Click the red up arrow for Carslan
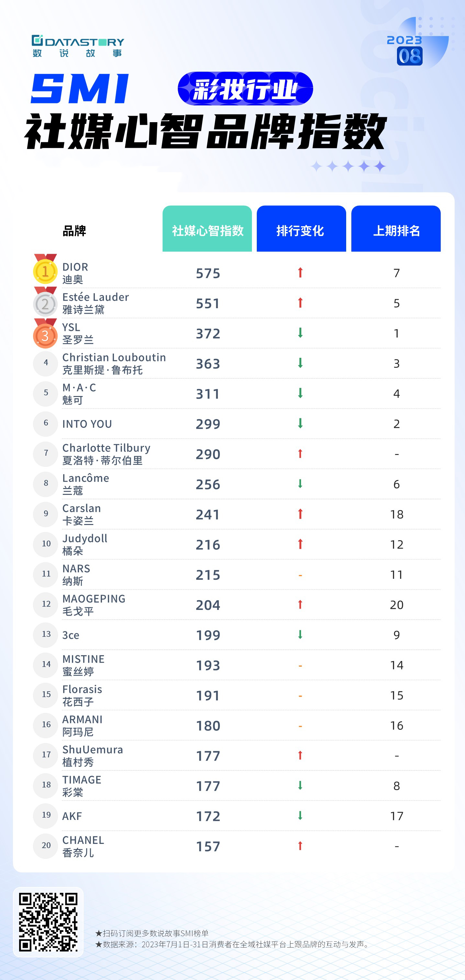465x980 pixels. click(x=300, y=514)
